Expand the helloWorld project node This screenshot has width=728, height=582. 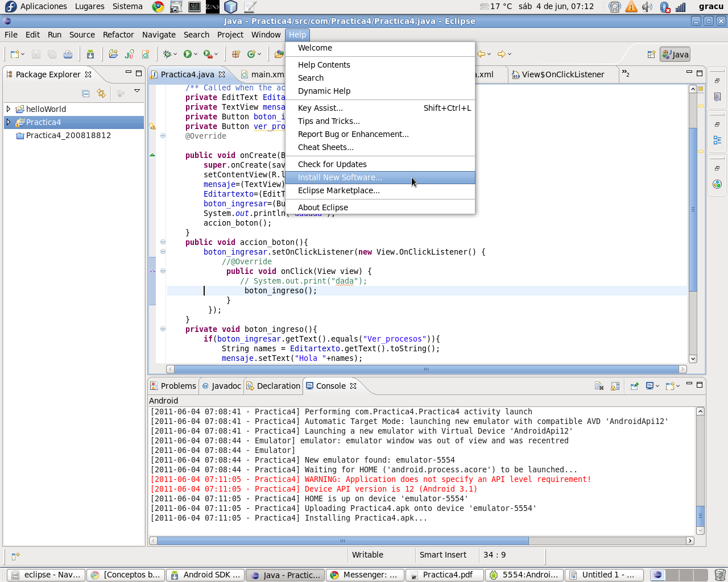(x=9, y=109)
